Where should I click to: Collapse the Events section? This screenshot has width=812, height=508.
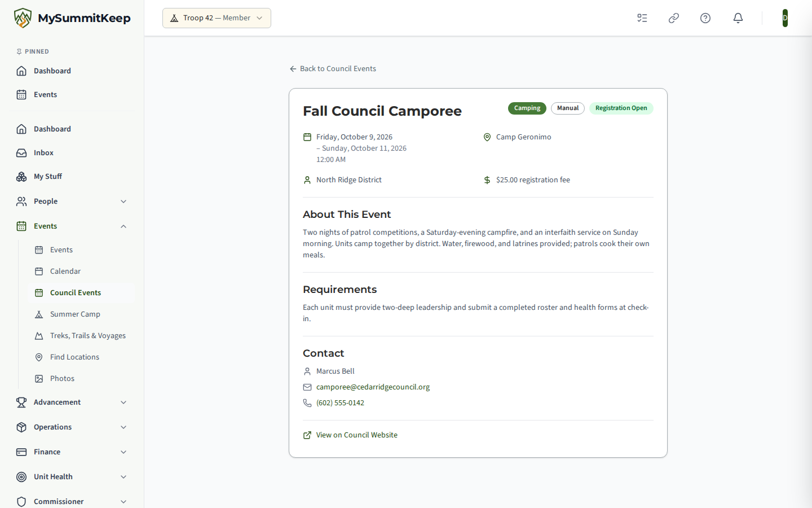(72, 226)
